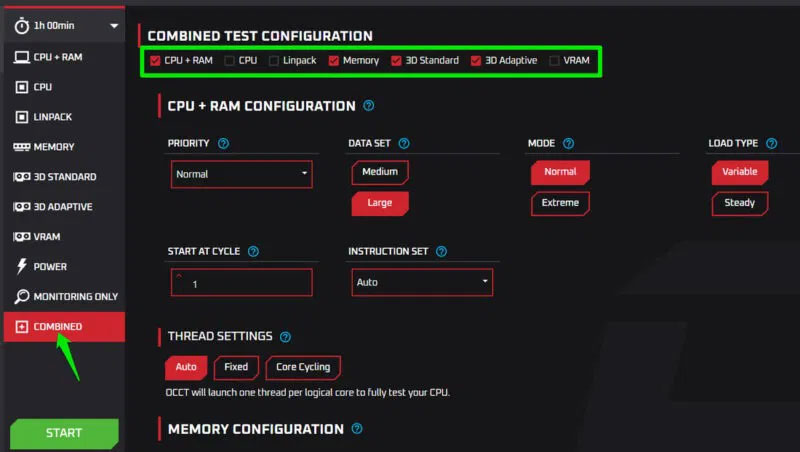The width and height of the screenshot is (800, 452).
Task: Open help for CPU + RAM Configuration
Action: point(368,106)
